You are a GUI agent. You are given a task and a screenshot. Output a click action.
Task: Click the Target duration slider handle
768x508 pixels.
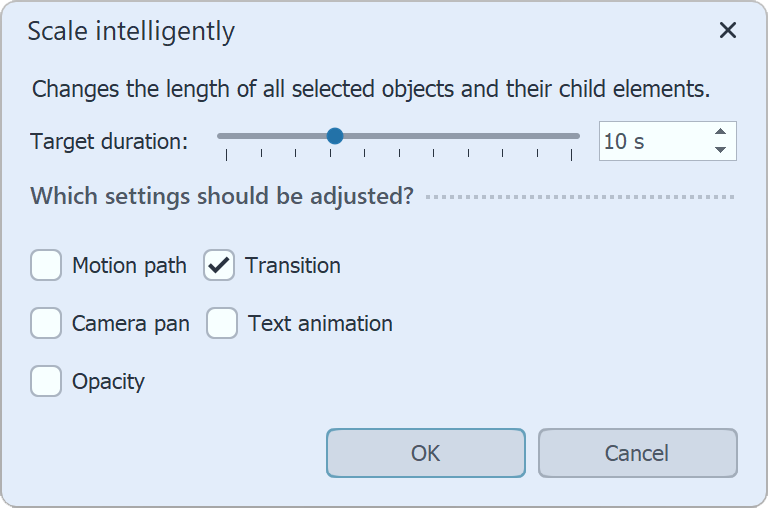[x=335, y=136]
